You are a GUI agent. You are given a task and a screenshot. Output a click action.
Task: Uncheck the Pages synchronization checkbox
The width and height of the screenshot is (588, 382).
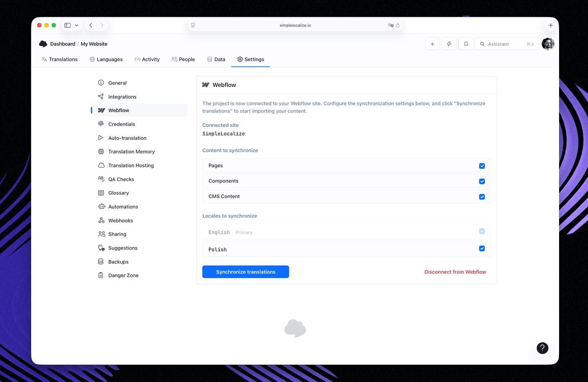click(x=482, y=165)
